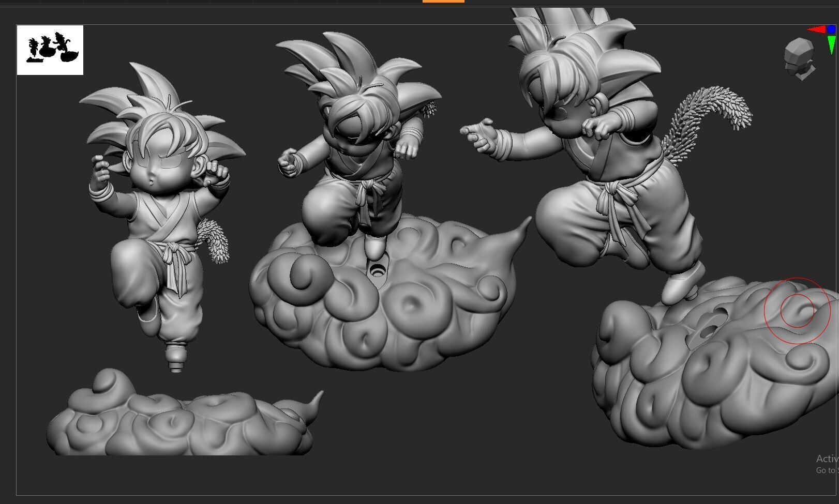Snap view using the blue Z axis dot

click(x=831, y=30)
